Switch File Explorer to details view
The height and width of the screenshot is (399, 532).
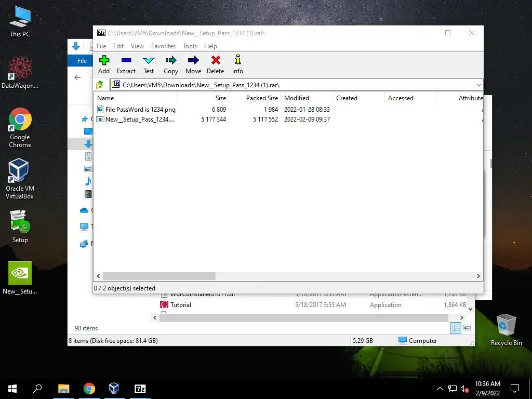pos(456,328)
